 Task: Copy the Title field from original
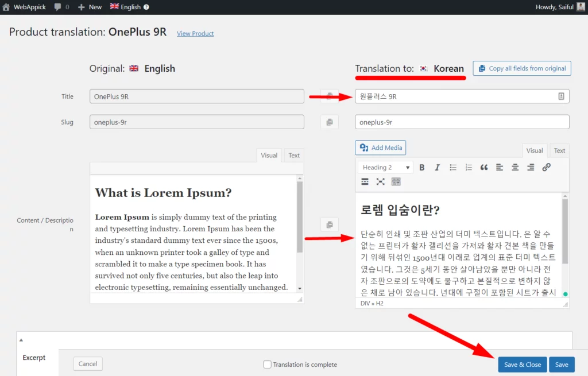tap(330, 96)
